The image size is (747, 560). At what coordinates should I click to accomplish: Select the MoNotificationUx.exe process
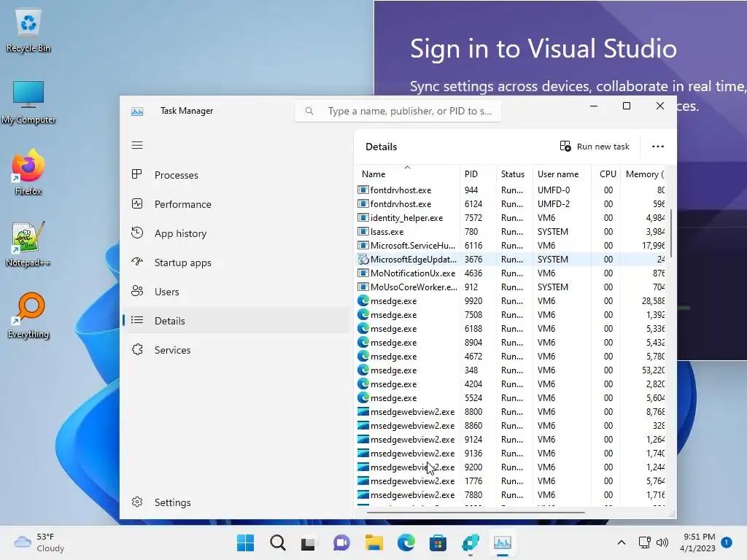511,273
